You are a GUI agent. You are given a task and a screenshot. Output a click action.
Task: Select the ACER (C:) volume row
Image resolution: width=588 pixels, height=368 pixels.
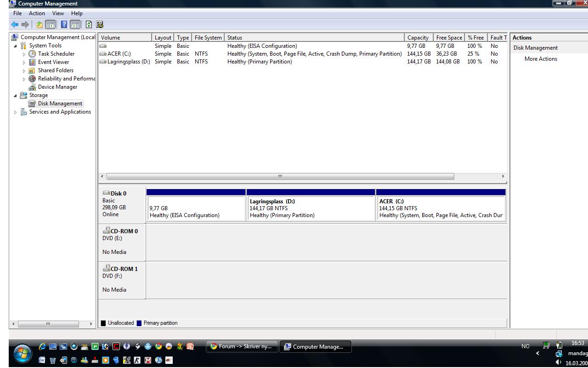click(302, 54)
